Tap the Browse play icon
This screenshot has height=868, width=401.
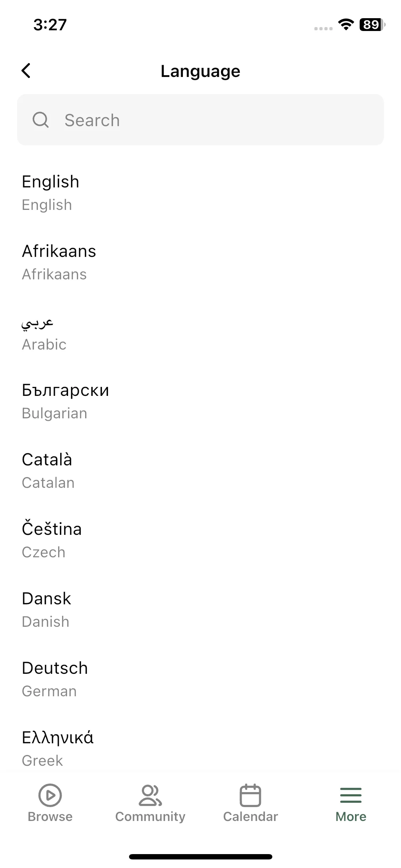pos(50,795)
